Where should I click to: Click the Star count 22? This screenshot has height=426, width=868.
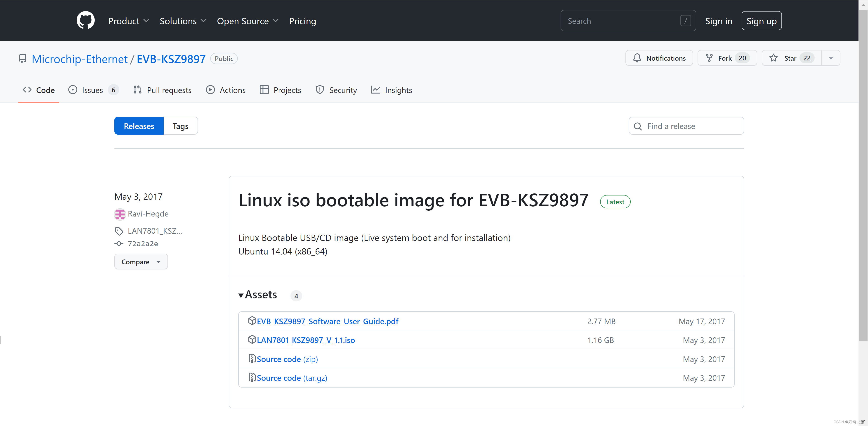(x=807, y=58)
